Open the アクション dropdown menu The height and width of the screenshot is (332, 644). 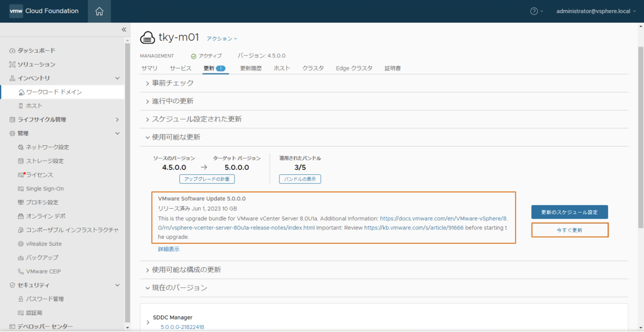(x=222, y=39)
